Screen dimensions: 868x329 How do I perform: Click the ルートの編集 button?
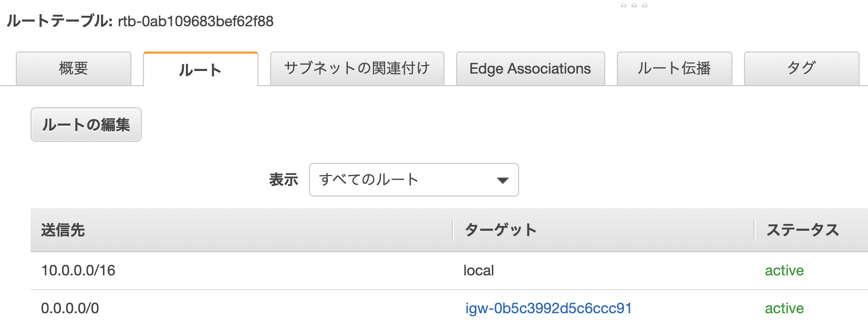[x=86, y=124]
